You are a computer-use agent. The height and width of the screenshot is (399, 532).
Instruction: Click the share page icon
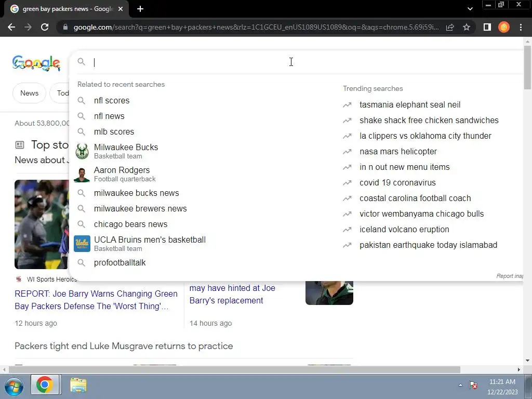coord(450,27)
